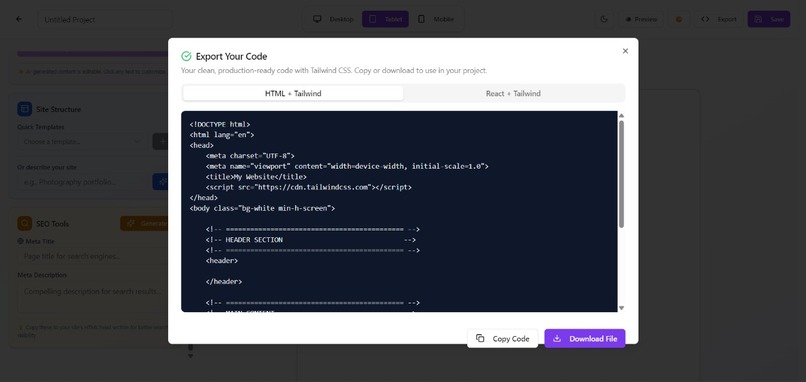Screen dimensions: 806x382
Task: Click the Save button
Action: [769, 19]
